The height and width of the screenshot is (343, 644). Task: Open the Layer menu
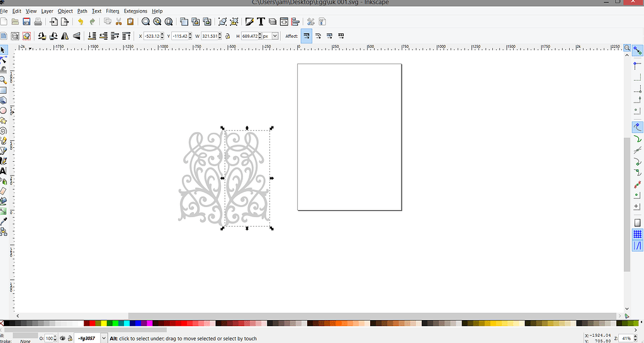pos(47,11)
